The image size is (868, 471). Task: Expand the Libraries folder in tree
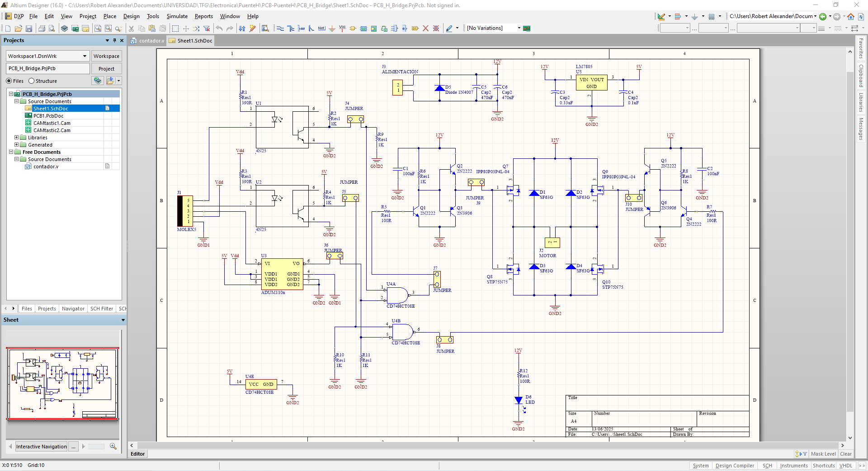[17, 138]
